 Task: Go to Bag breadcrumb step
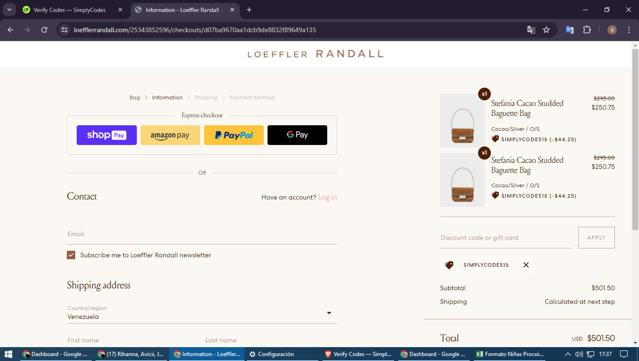pyautogui.click(x=134, y=98)
